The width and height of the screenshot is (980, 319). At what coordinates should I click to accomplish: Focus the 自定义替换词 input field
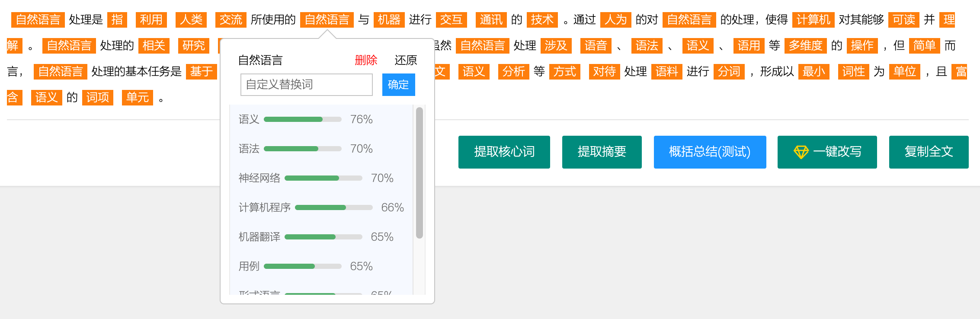pos(306,84)
